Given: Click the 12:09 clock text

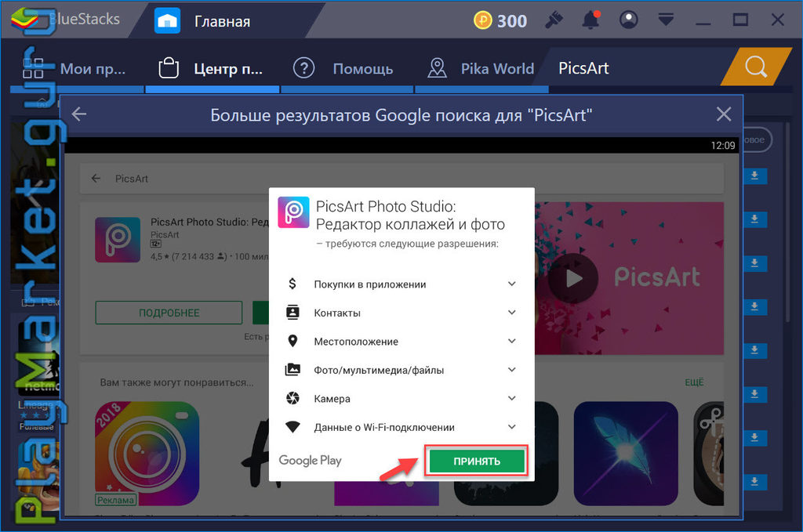Looking at the screenshot, I should click(722, 145).
